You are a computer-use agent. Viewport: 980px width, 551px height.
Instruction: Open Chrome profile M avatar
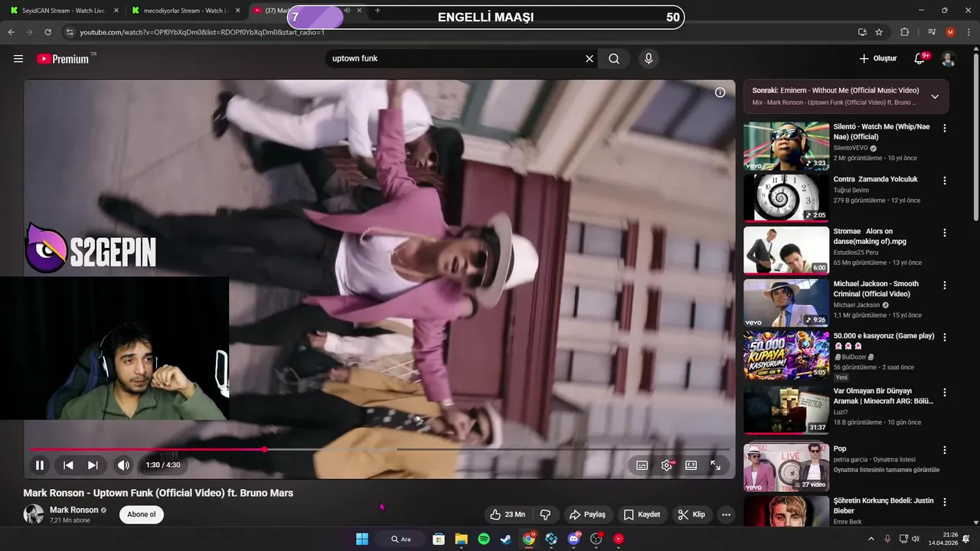950,32
